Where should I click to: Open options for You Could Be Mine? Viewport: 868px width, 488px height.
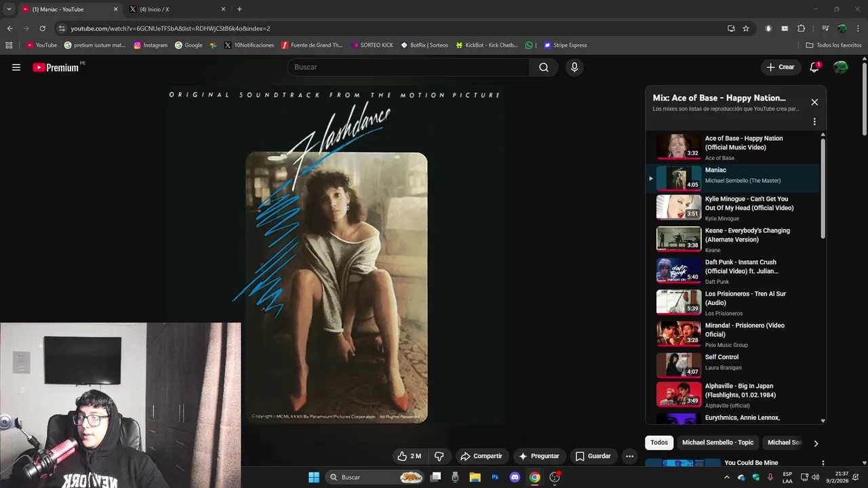pos(823,464)
